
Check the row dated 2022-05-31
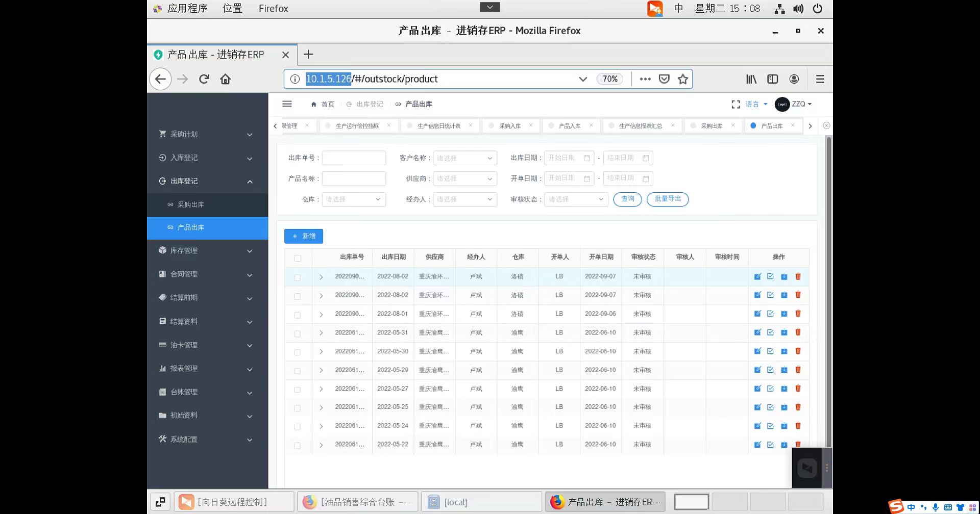[298, 334]
